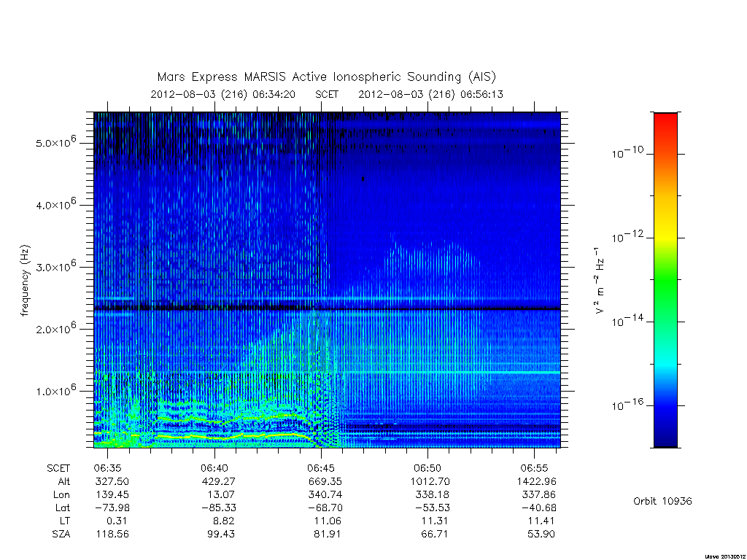This screenshot has width=747, height=560.
Task: Click the local time value '11.41'
Action: 541,521
